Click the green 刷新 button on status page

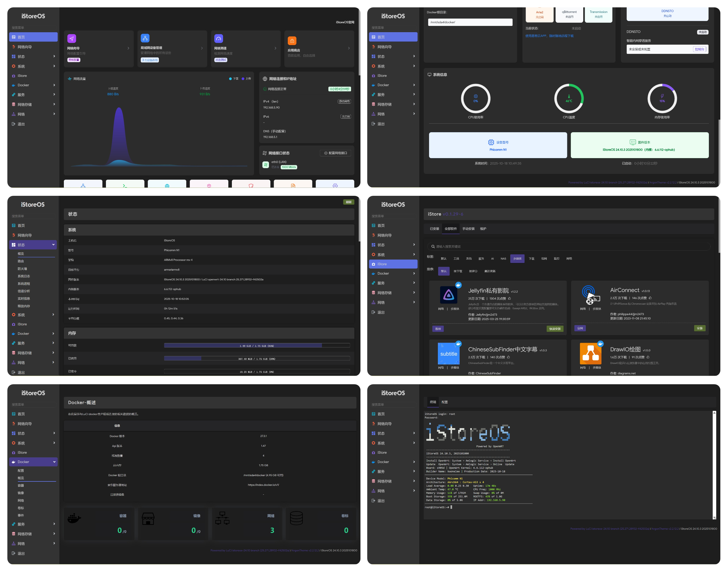coord(349,202)
